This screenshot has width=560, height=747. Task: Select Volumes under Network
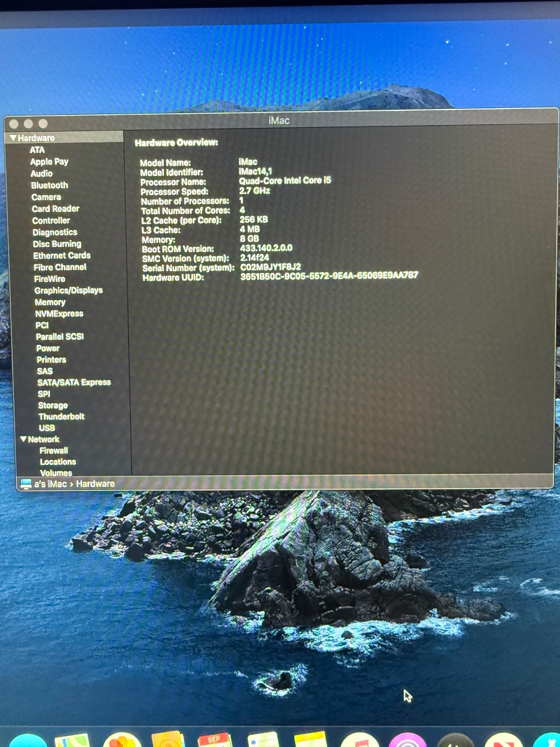pos(56,472)
